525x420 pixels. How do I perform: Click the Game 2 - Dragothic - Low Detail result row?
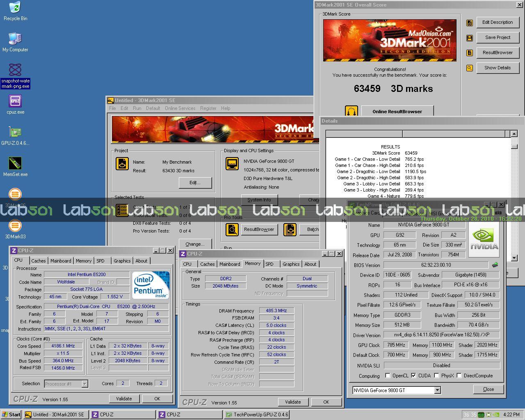point(381,171)
